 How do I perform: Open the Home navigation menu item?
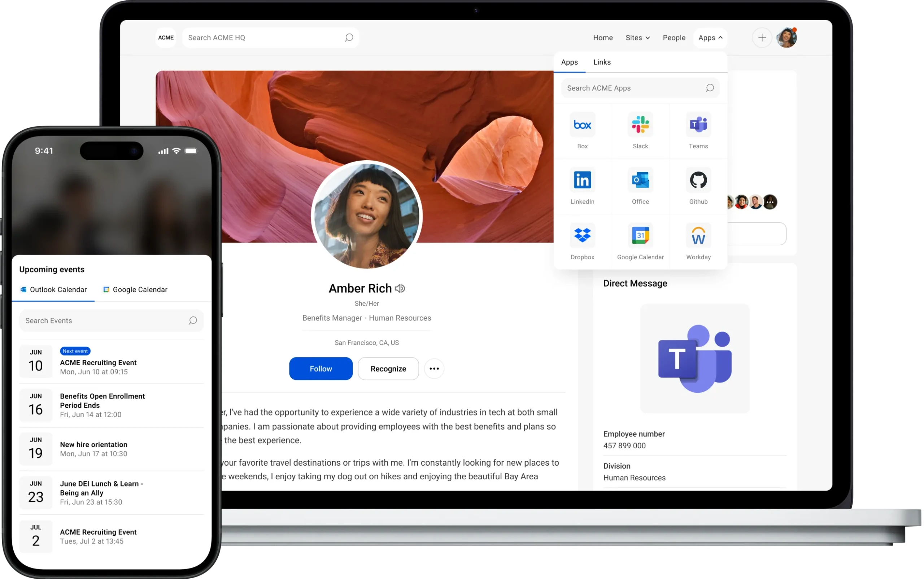click(603, 37)
